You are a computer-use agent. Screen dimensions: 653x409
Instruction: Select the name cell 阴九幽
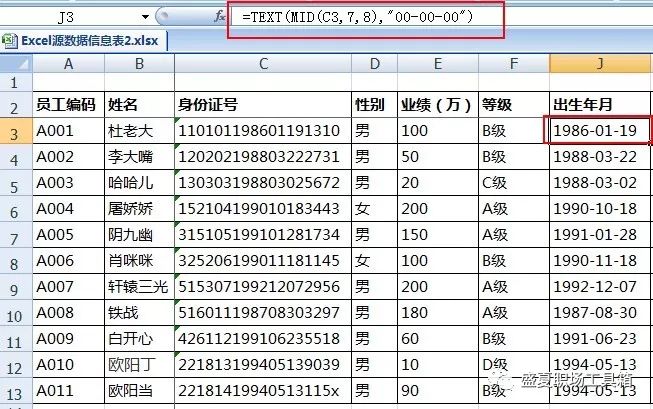[x=140, y=235]
